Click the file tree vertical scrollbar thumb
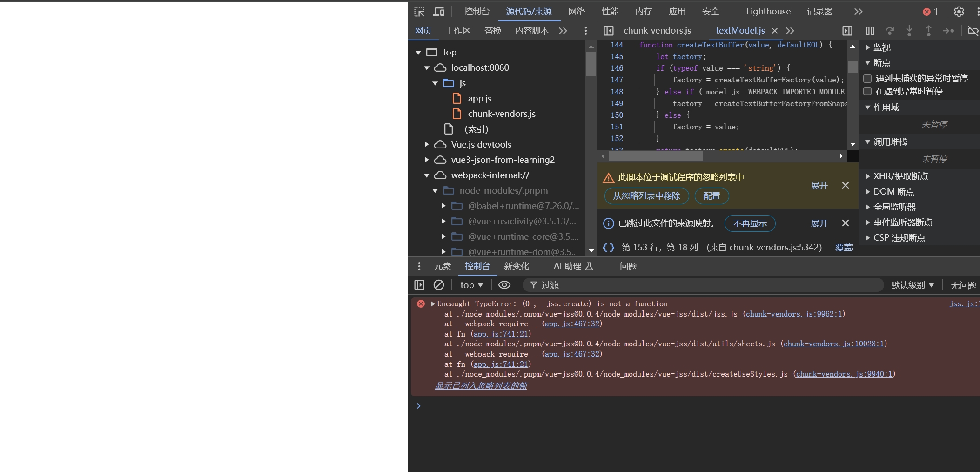This screenshot has width=980, height=472. [591, 64]
